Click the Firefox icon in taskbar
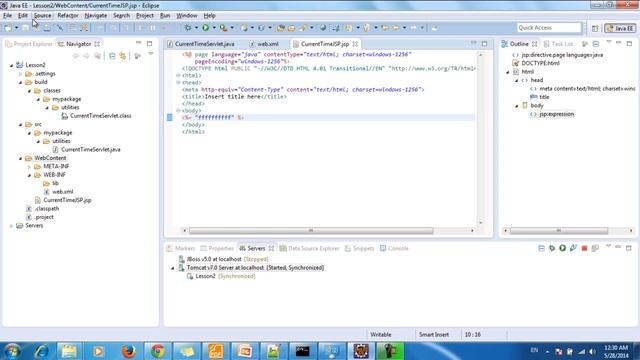Image resolution: width=640 pixels, height=360 pixels. pyautogui.click(x=129, y=351)
